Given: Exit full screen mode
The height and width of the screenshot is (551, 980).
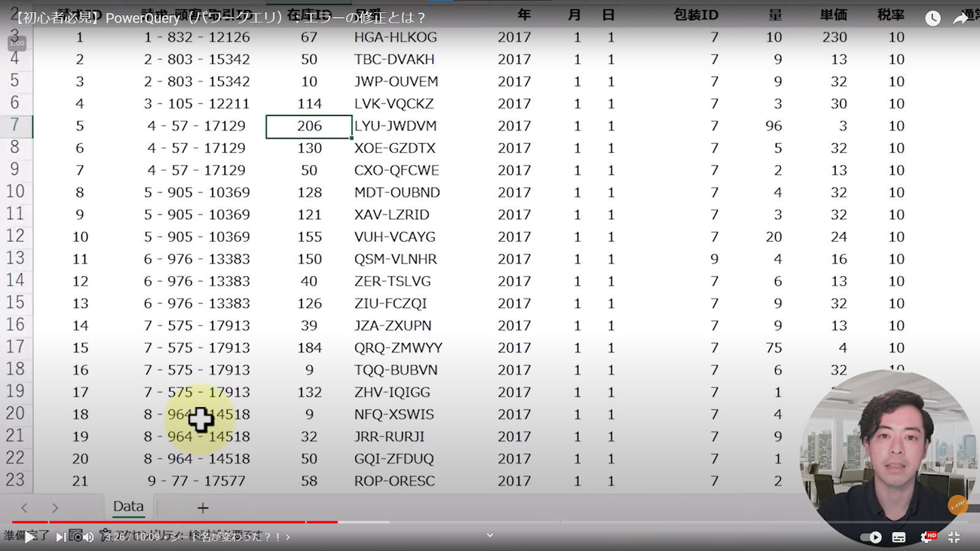Looking at the screenshot, I should [x=954, y=537].
